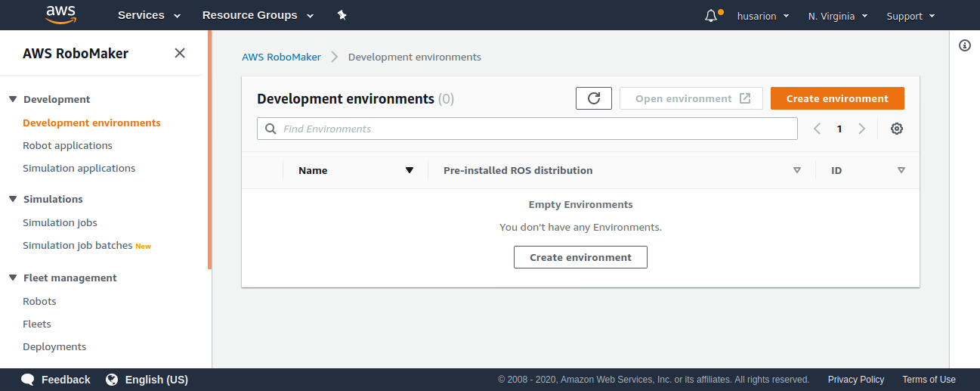The width and height of the screenshot is (980, 391).
Task: Click the AWS RoboMaker breadcrumb link
Action: pos(281,57)
